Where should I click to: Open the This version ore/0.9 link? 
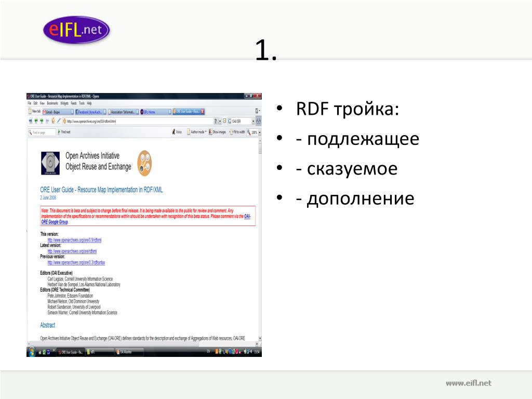pyautogui.click(x=74, y=240)
